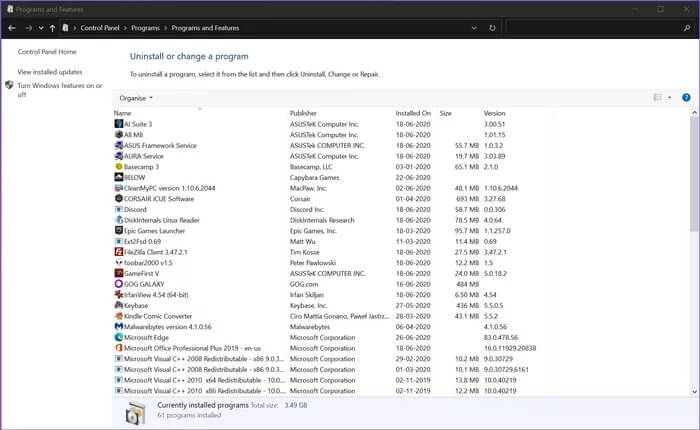The width and height of the screenshot is (700, 430).
Task: Click the DiskInternals Linux Reader icon
Action: (x=118, y=220)
